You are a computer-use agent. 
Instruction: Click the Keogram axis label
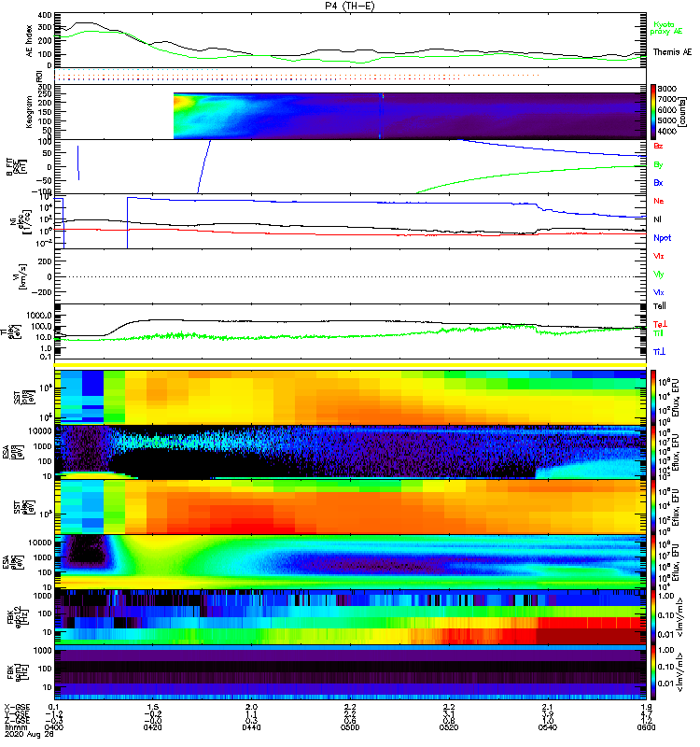pos(29,112)
